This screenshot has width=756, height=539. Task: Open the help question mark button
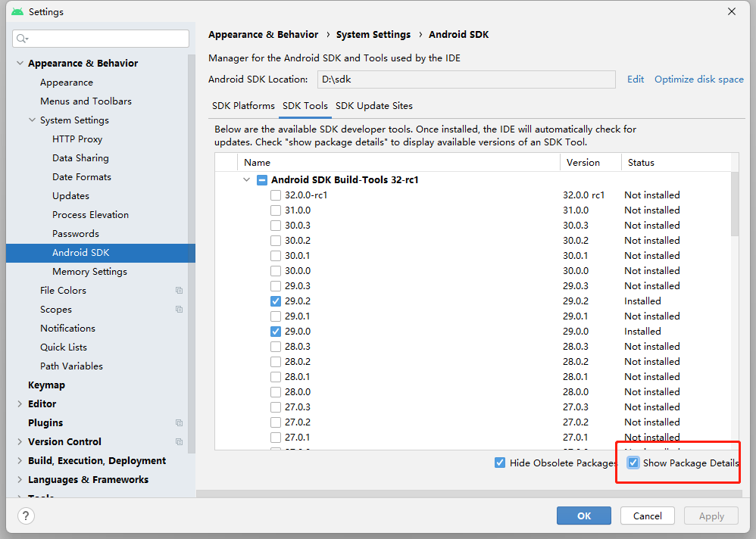pyautogui.click(x=26, y=516)
